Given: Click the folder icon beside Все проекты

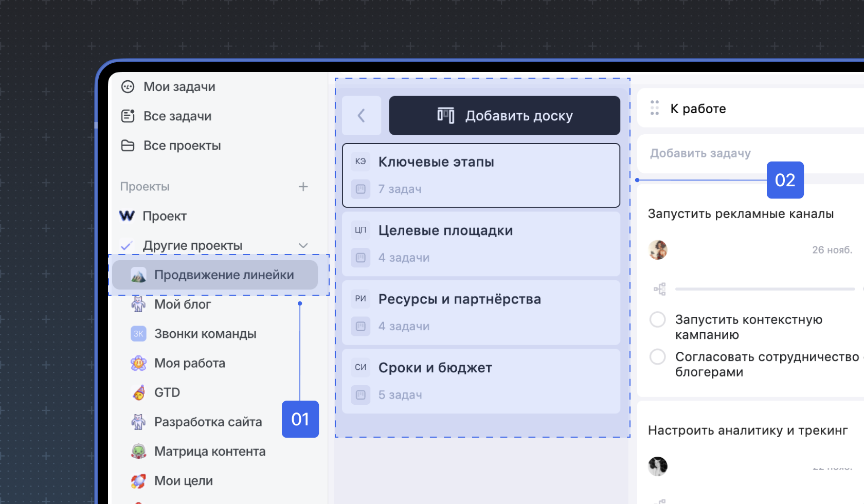Looking at the screenshot, I should point(128,145).
